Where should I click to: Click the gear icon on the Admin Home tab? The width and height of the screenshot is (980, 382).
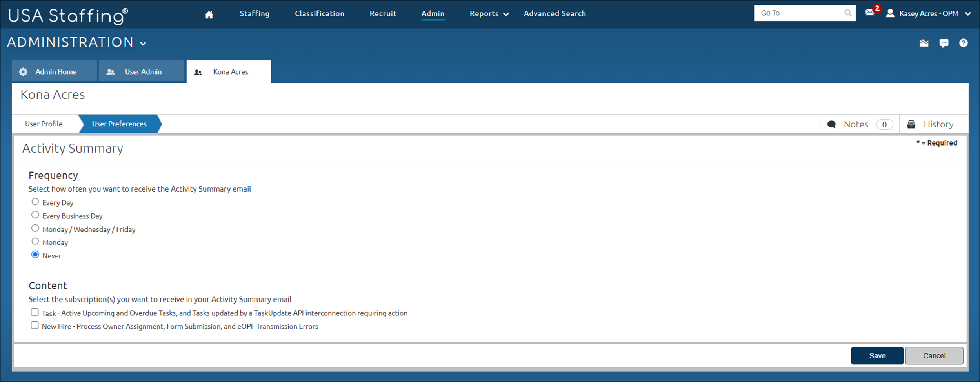pyautogui.click(x=23, y=71)
